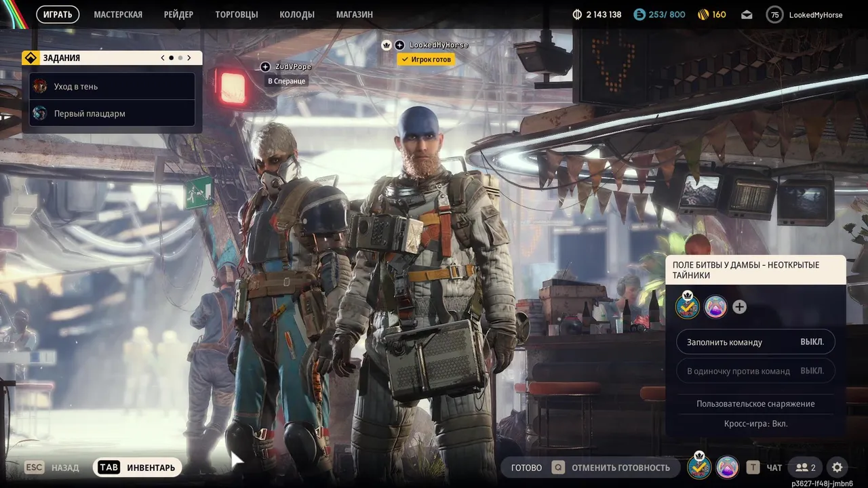The width and height of the screenshot is (868, 488).
Task: Open the РЕЙДЕР tab
Action: 178,14
